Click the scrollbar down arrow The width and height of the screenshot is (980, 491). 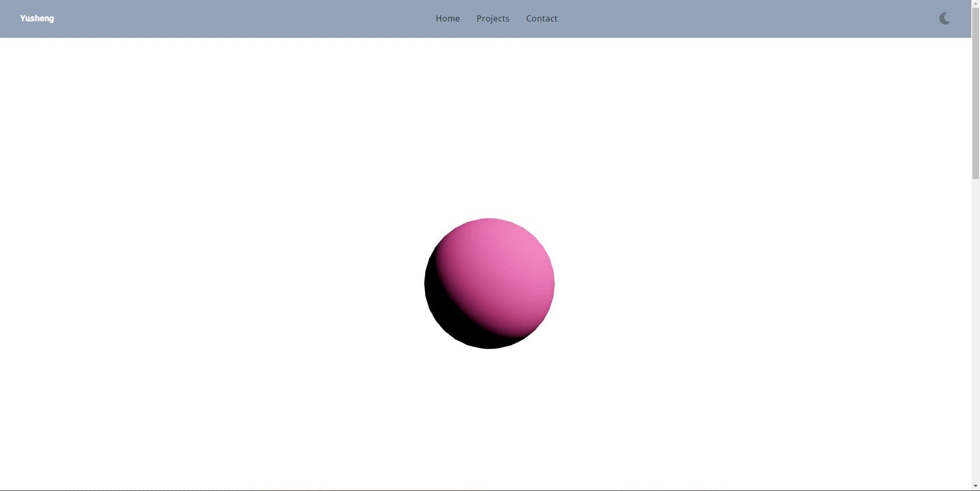tap(975, 486)
